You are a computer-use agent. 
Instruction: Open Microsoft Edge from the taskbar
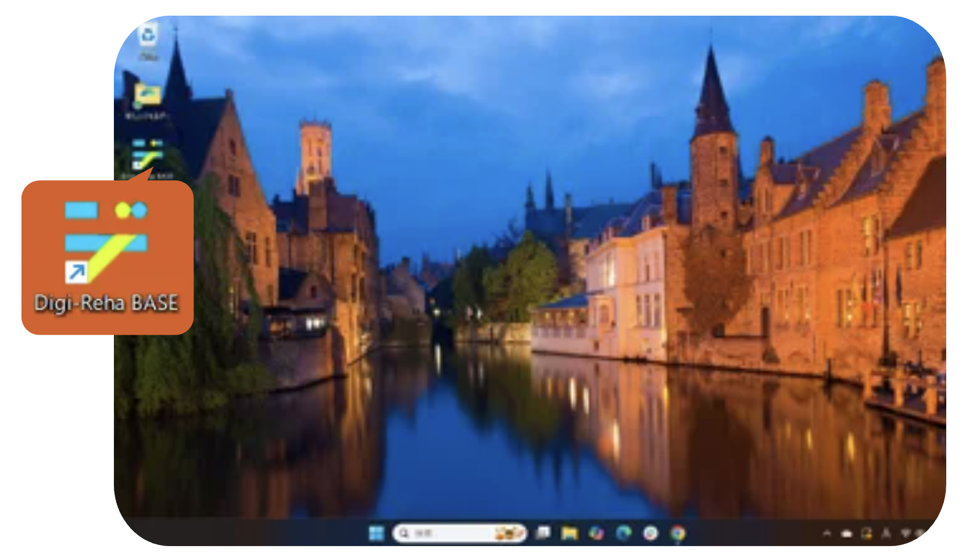point(624,533)
